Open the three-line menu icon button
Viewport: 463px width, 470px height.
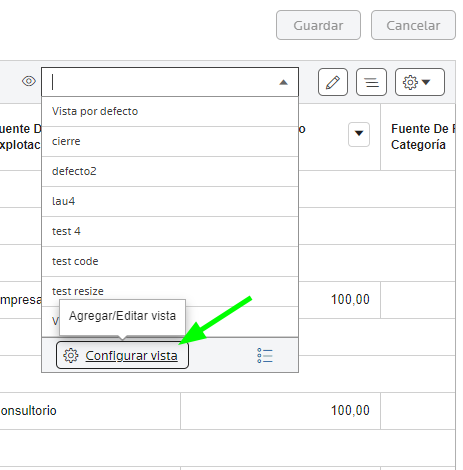[371, 82]
